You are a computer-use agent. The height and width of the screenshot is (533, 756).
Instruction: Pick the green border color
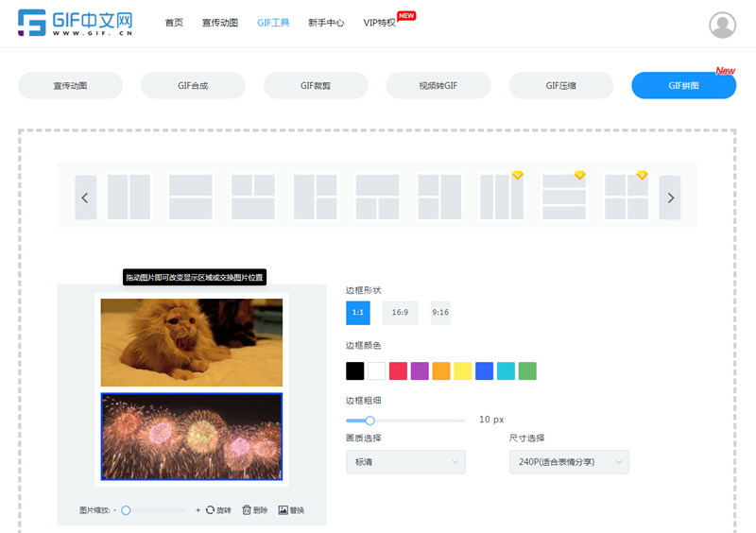click(x=527, y=371)
